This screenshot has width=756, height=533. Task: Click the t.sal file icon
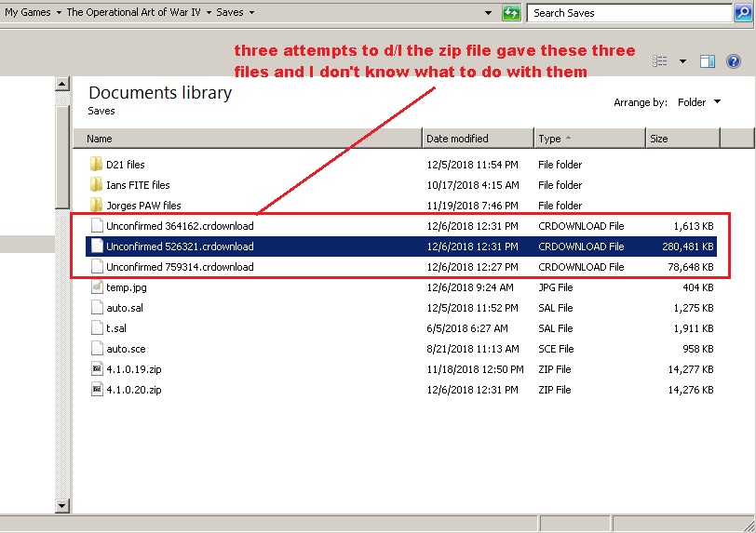[x=97, y=328]
